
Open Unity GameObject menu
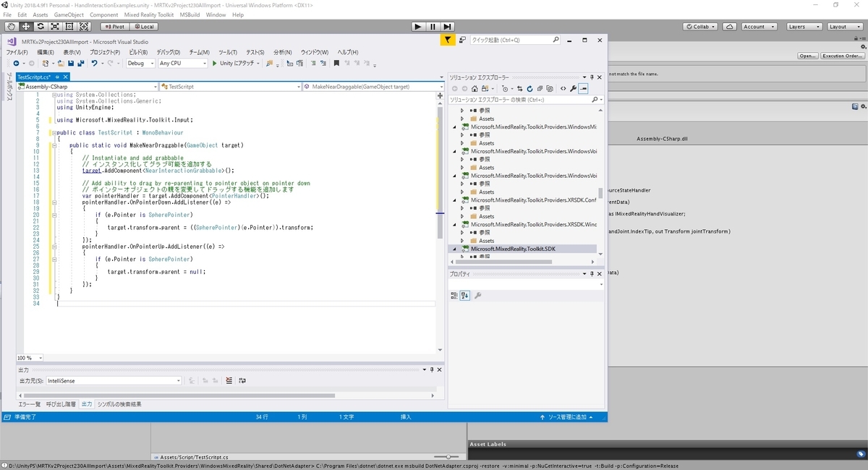[x=69, y=14]
